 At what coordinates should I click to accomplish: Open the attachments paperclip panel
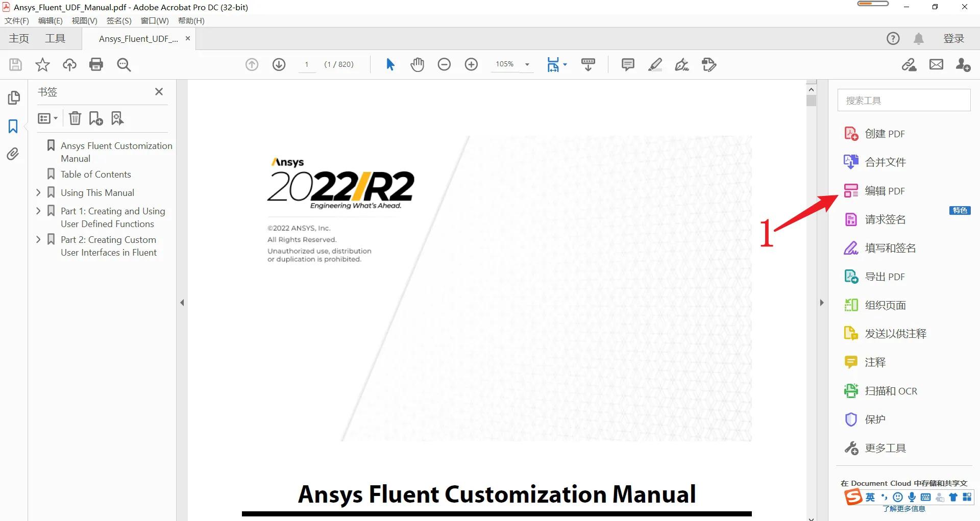13,154
